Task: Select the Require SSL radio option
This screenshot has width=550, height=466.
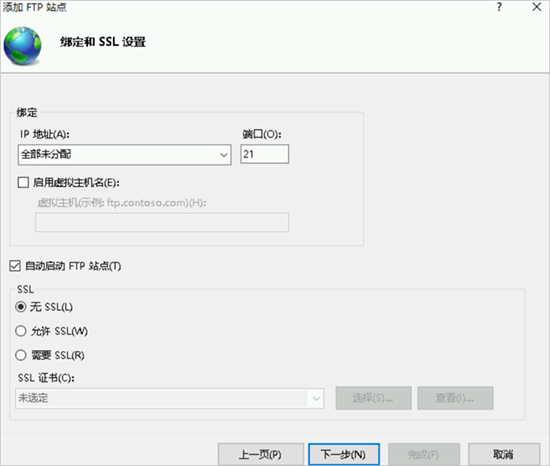Action: tap(21, 355)
